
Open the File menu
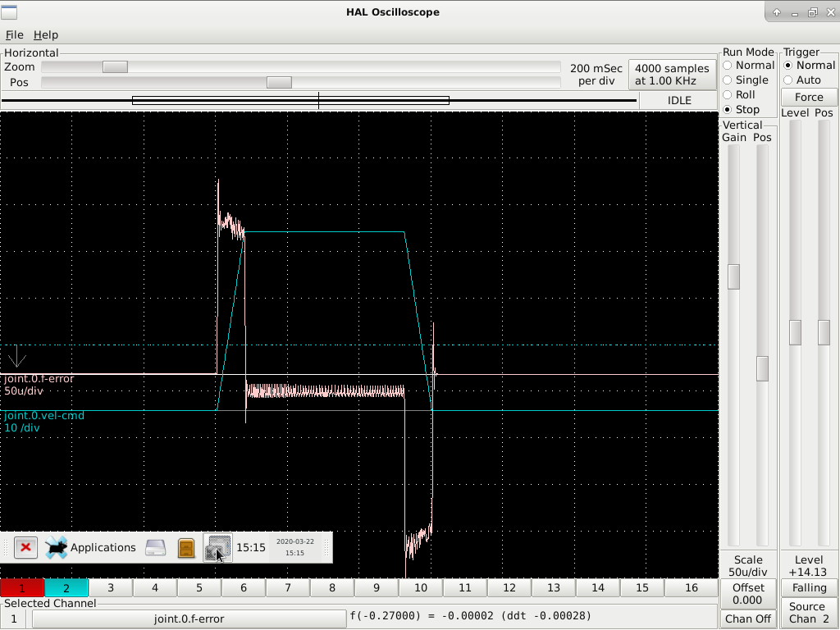[14, 35]
